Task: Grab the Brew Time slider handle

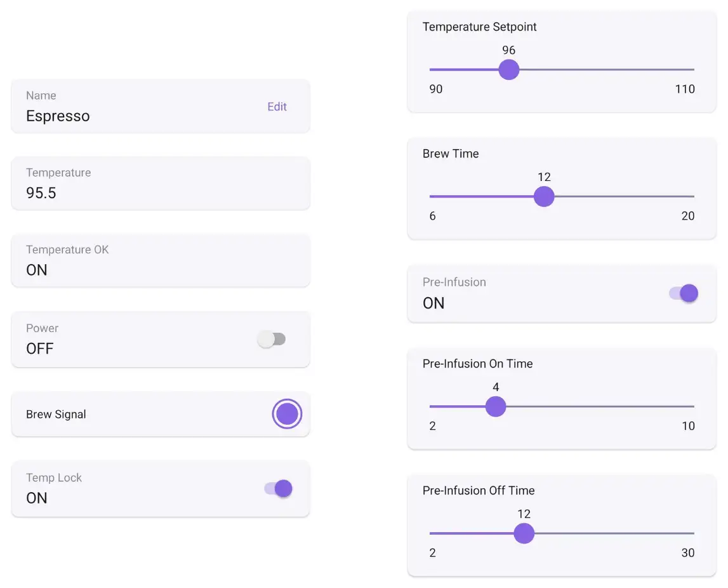Action: point(543,196)
